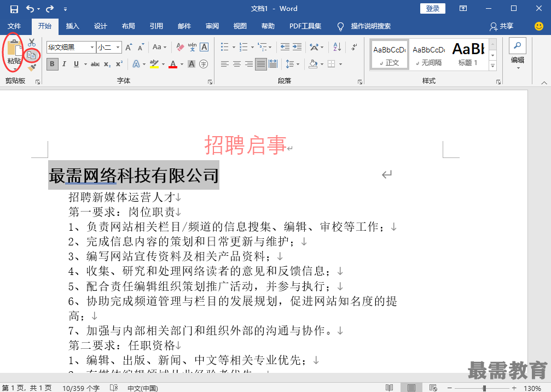Open Text Effects glowing A menu
Viewport: 551px width, 392px height.
(x=136, y=64)
